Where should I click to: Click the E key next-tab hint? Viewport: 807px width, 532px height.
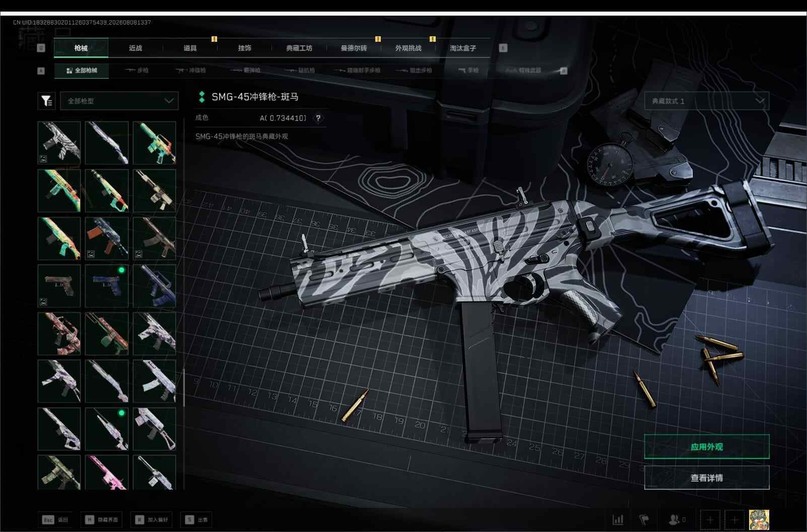click(x=503, y=48)
